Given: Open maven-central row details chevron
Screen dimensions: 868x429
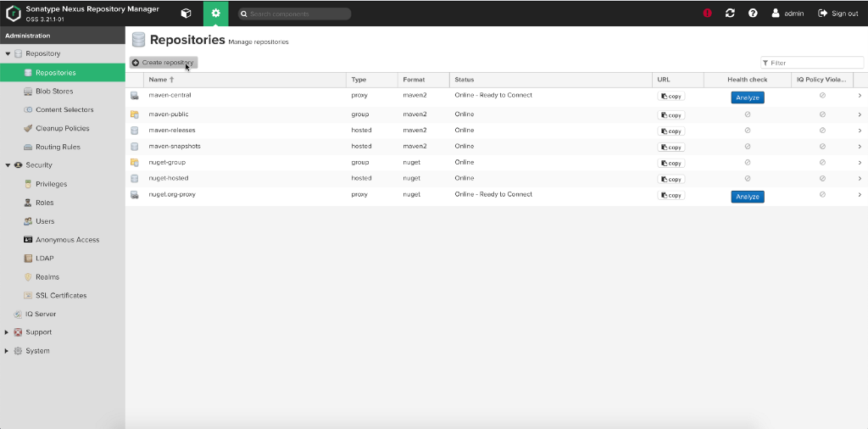Looking at the screenshot, I should pyautogui.click(x=860, y=96).
